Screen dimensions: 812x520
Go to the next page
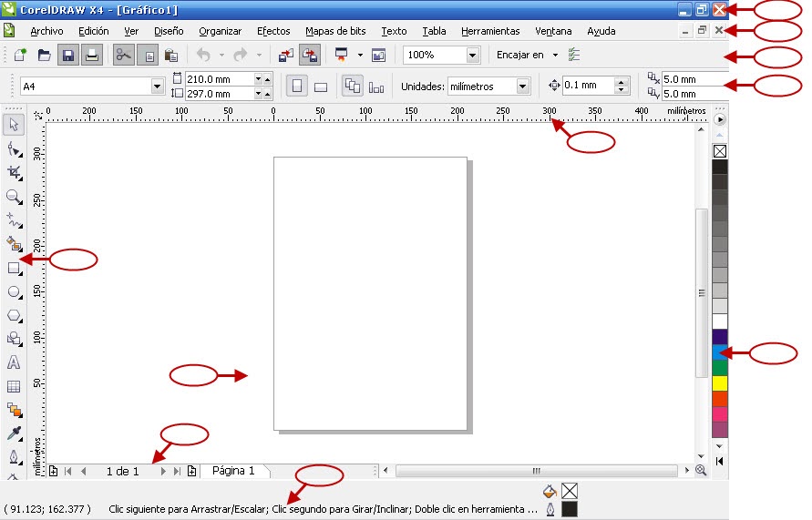coord(163,472)
